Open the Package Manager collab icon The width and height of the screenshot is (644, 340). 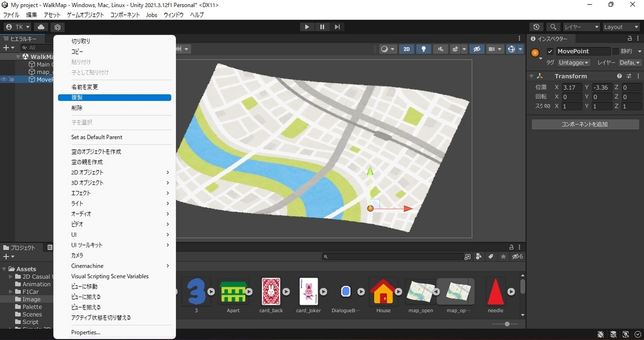point(57,27)
